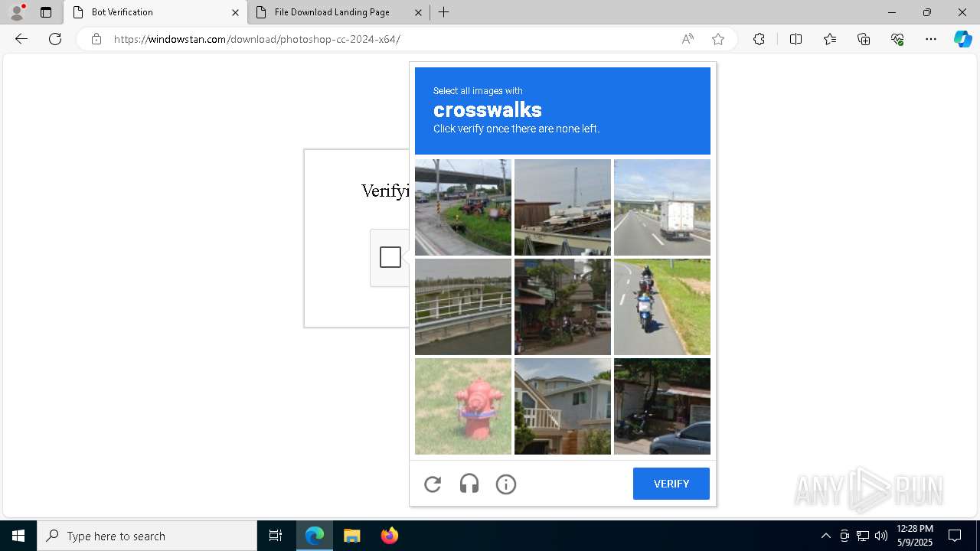Open the Copilot sidebar icon
The width and height of the screenshot is (980, 551).
(x=962, y=39)
